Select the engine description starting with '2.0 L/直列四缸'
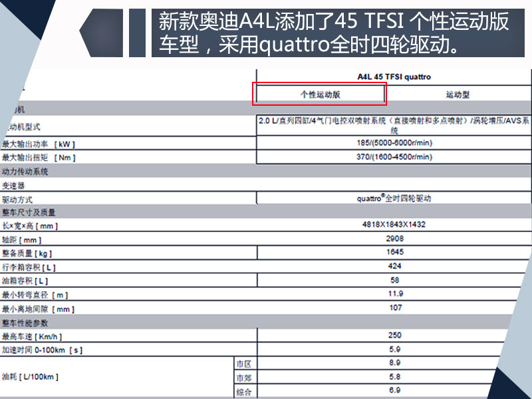532x399 pixels. pyautogui.click(x=394, y=125)
